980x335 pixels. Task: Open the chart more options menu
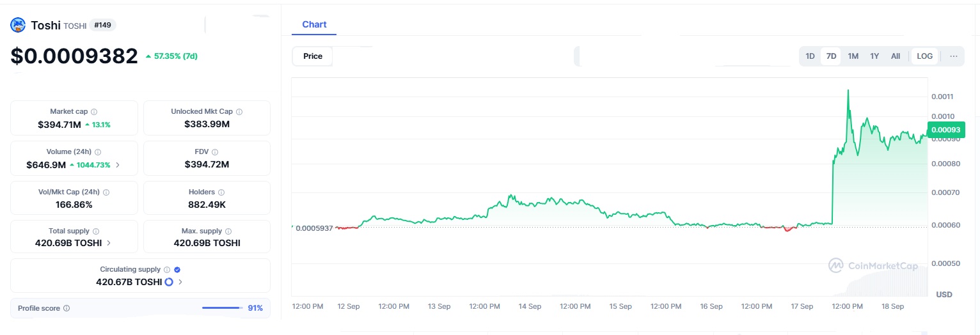click(954, 56)
